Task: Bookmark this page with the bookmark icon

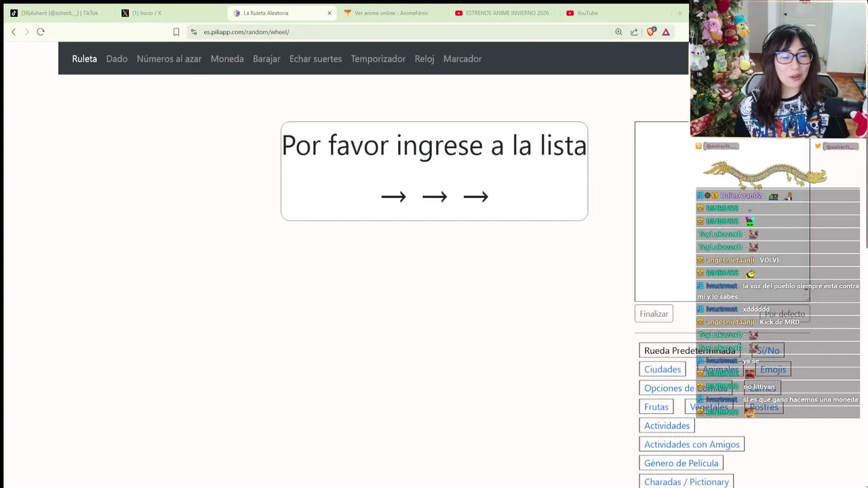Action: point(176,32)
